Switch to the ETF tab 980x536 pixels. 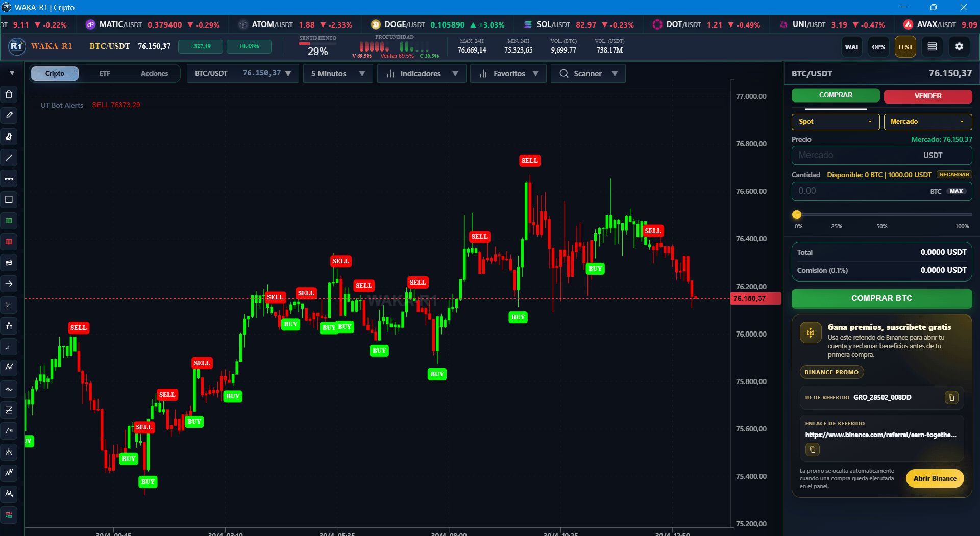click(x=105, y=73)
